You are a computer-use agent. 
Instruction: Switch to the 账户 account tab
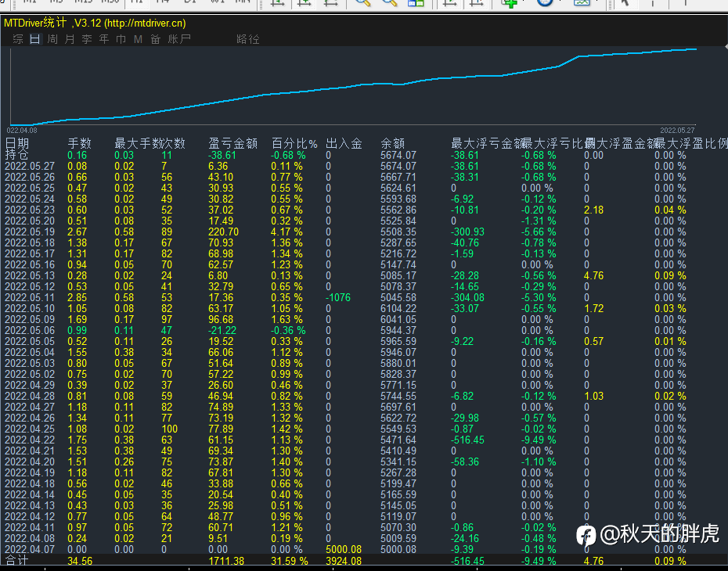coord(179,39)
